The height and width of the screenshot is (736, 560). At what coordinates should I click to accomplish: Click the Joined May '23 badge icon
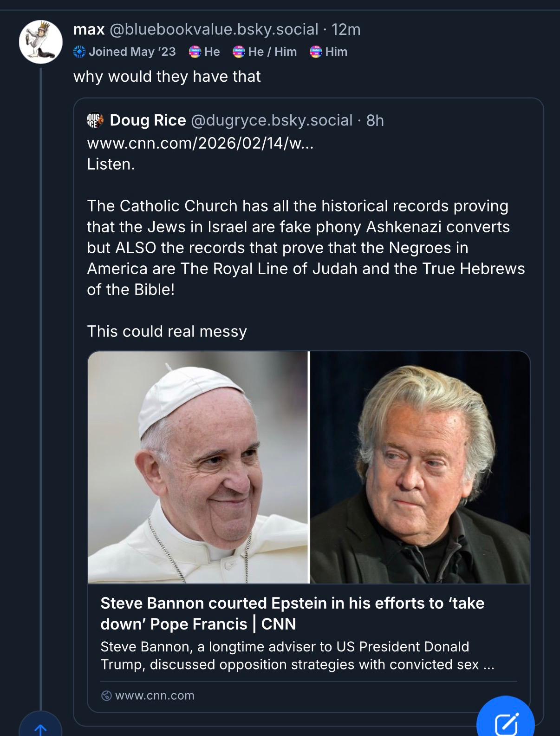(79, 52)
